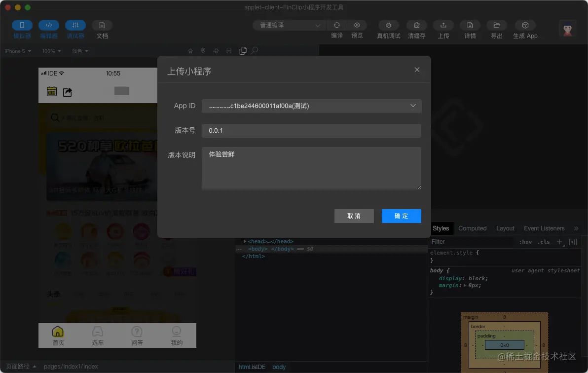Toggle the Simulator (模拟器) panel
588x373 pixels.
(22, 25)
